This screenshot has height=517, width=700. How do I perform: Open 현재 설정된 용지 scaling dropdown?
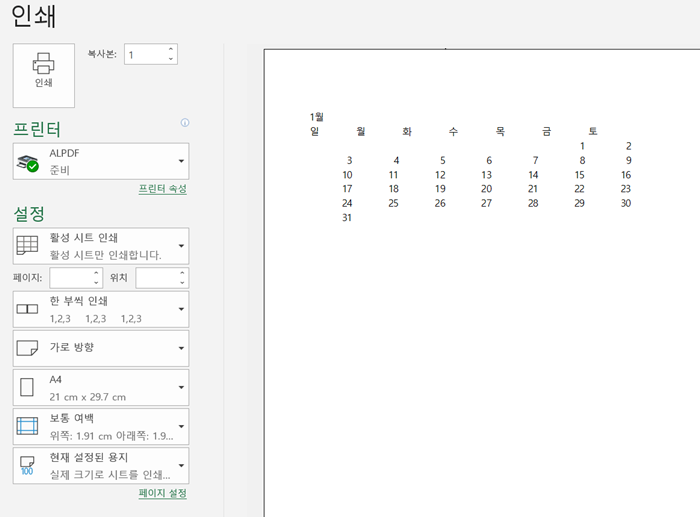point(101,466)
